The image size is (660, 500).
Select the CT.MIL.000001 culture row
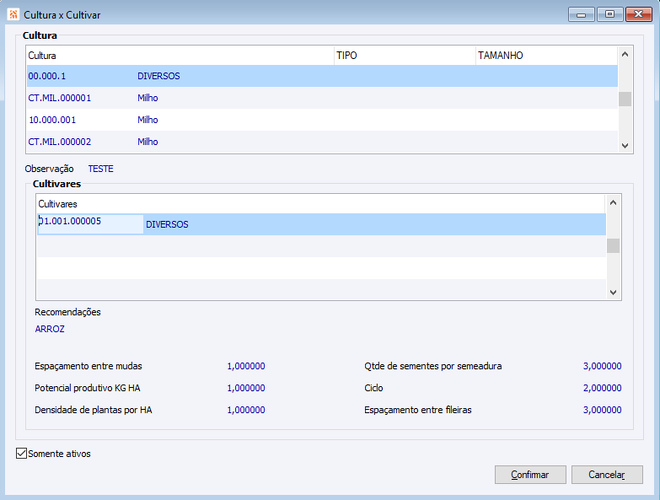(322, 98)
